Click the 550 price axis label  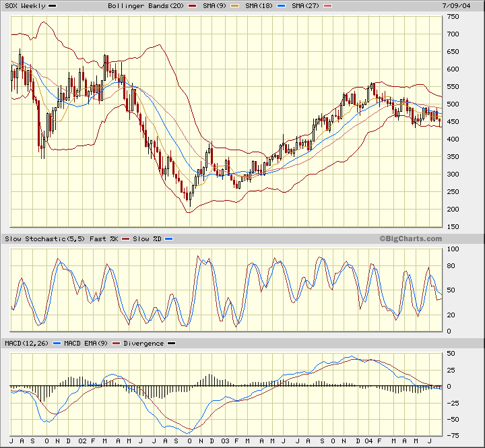tap(453, 87)
